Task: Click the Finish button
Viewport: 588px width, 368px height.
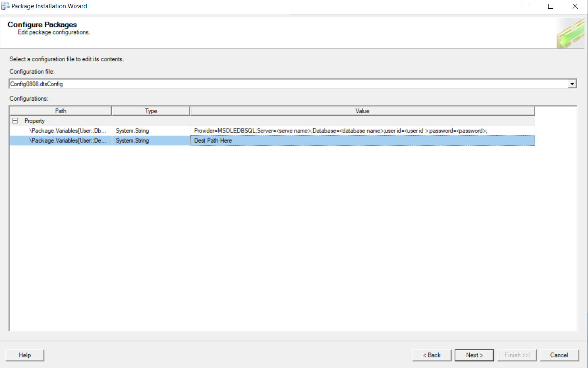Action: 517,355
